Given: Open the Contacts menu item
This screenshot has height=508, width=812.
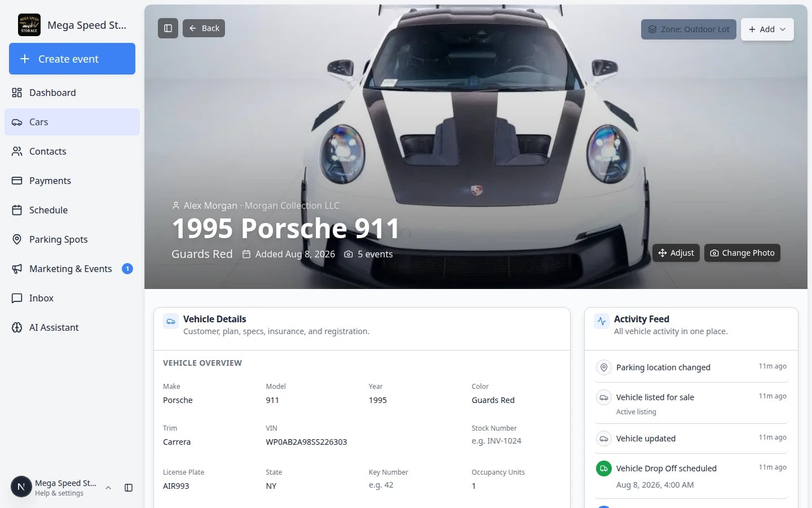Looking at the screenshot, I should [x=72, y=151].
